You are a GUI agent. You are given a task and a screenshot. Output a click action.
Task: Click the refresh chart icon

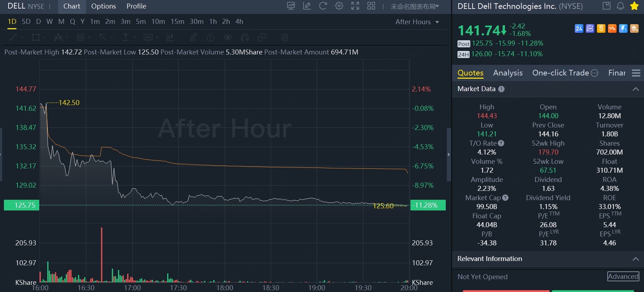click(323, 6)
